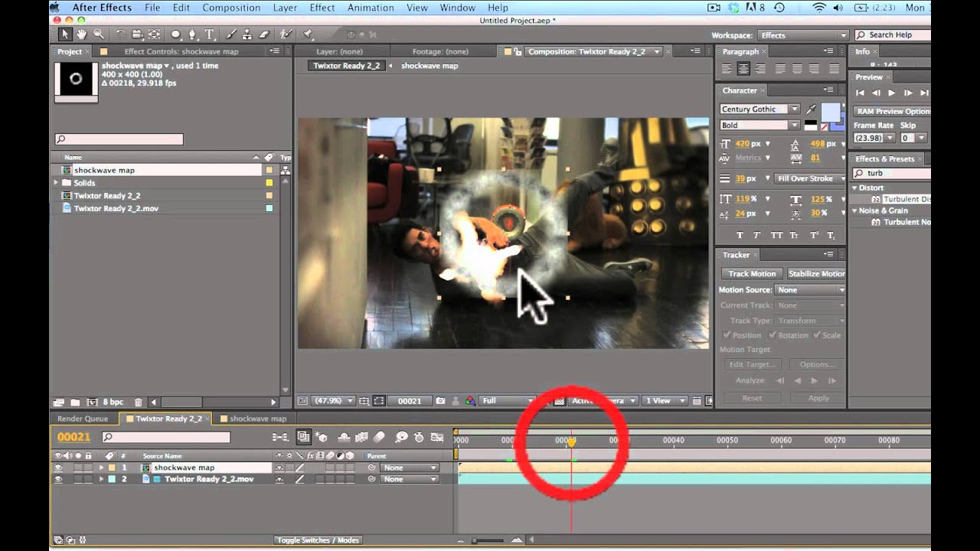Click the region of interest icon in viewer
This screenshot has width=980, height=551.
(x=379, y=400)
